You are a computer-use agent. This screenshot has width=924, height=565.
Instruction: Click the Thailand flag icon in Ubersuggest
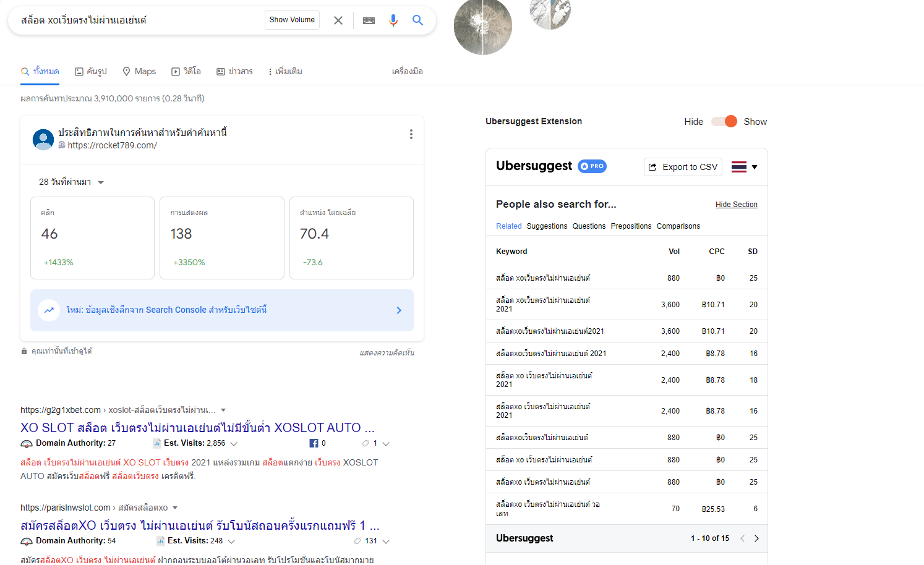[x=739, y=167]
